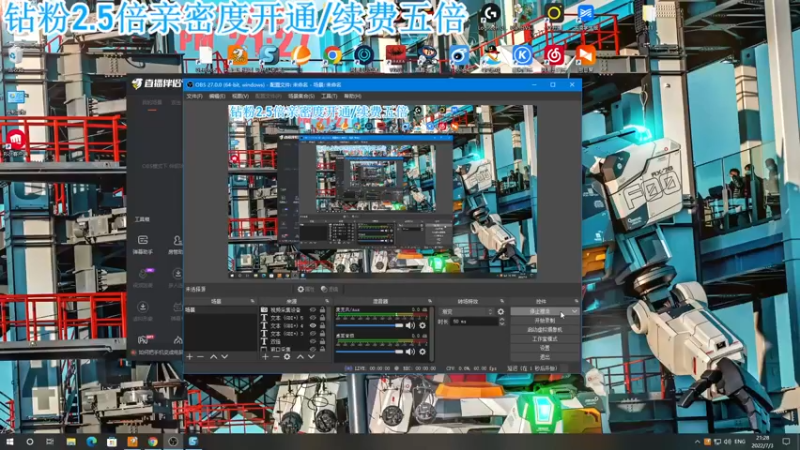Open the Scene Collection menu in OBS
Image resolution: width=800 pixels, height=450 pixels.
point(302,96)
